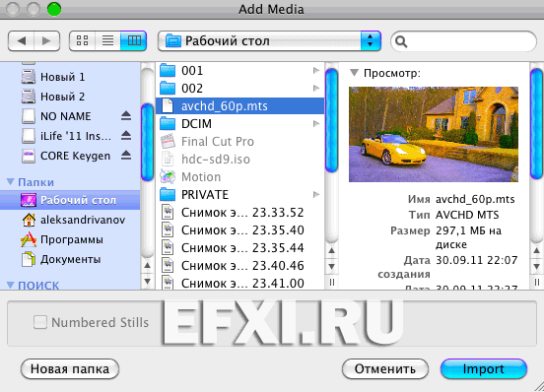Select screenshot Снимок э... 23.35.40

[x=240, y=229]
